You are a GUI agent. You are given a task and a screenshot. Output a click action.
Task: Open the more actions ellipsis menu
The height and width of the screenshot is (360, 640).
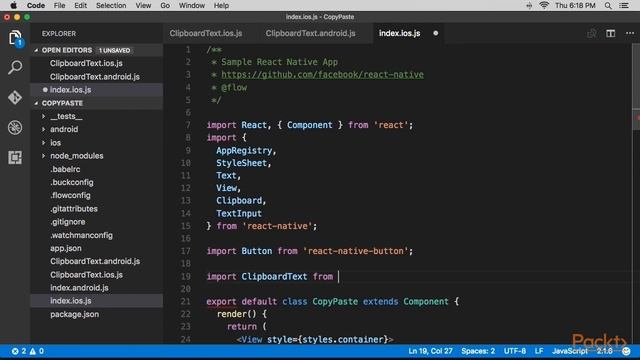630,33
